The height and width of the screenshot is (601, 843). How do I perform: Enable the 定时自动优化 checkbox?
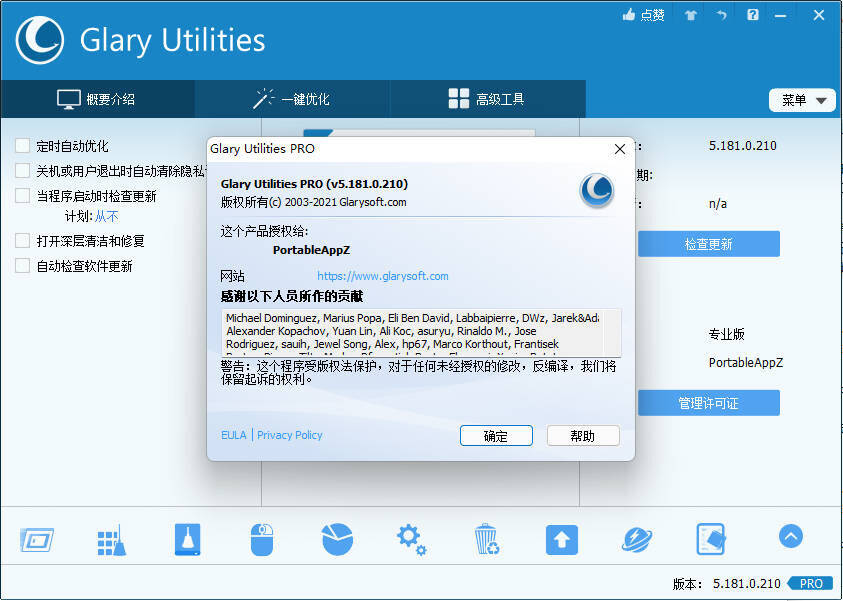[x=22, y=146]
